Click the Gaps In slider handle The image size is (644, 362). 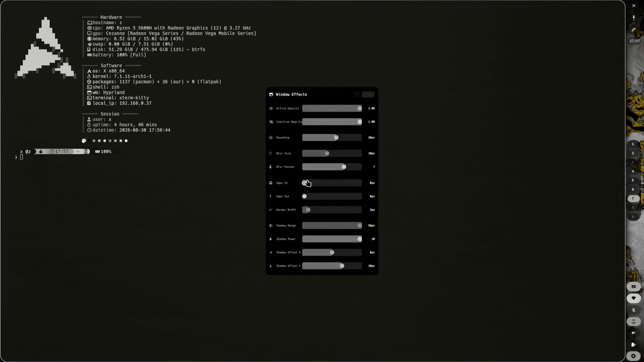click(x=304, y=183)
